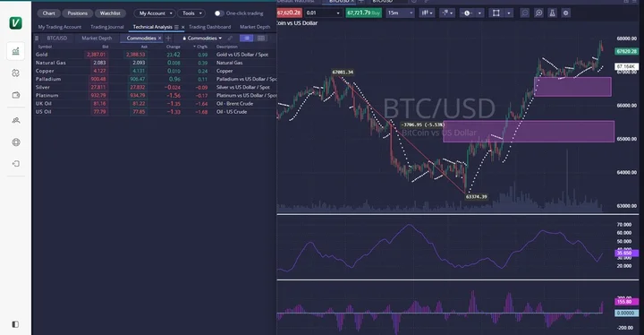This screenshot has height=335, width=644.
Task: Open the chart icon in left sidebar
Action: click(15, 51)
